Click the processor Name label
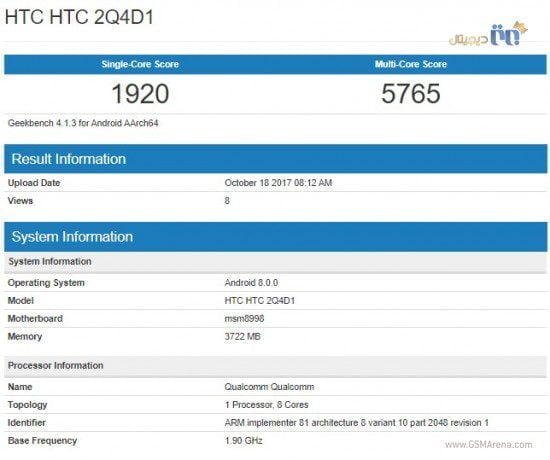The height and width of the screenshot is (460, 550). click(20, 387)
